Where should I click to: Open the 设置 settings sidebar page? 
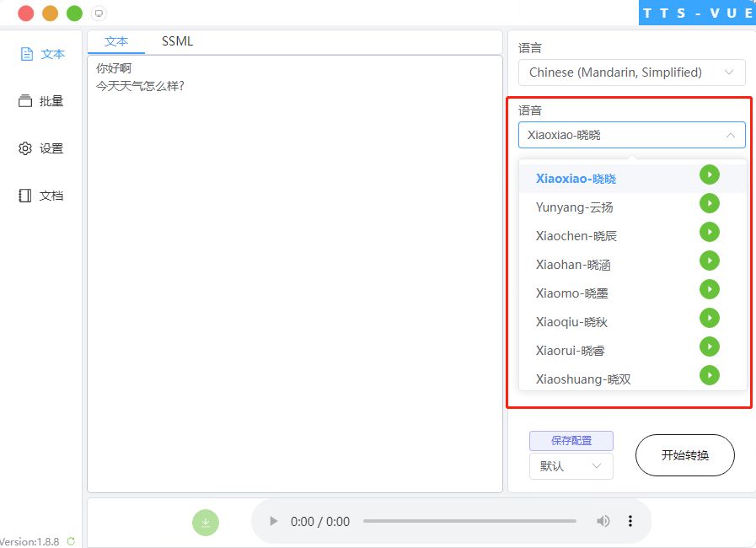tap(41, 148)
